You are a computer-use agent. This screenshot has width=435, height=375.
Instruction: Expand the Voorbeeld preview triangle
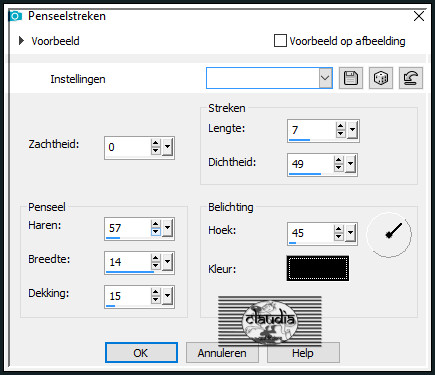[21, 41]
